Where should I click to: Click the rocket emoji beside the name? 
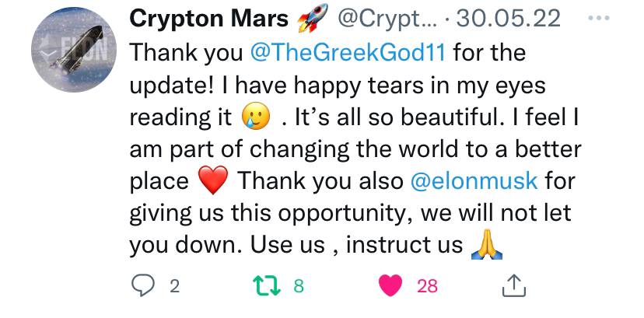pos(313,18)
